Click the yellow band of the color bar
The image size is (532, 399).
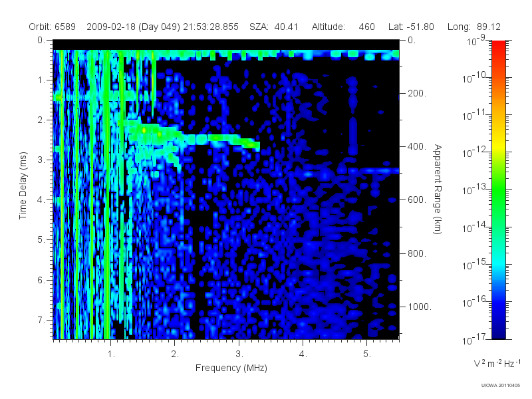499,144
